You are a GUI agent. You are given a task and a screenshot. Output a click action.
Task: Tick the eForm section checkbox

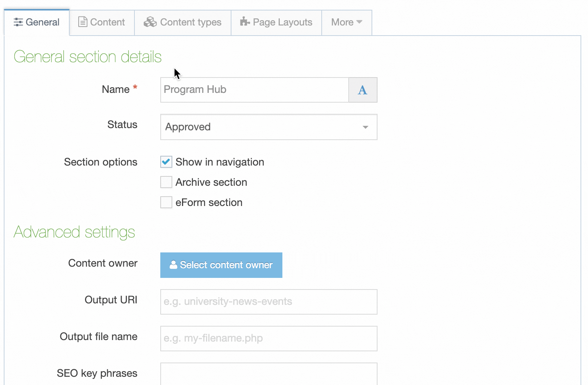coord(166,203)
